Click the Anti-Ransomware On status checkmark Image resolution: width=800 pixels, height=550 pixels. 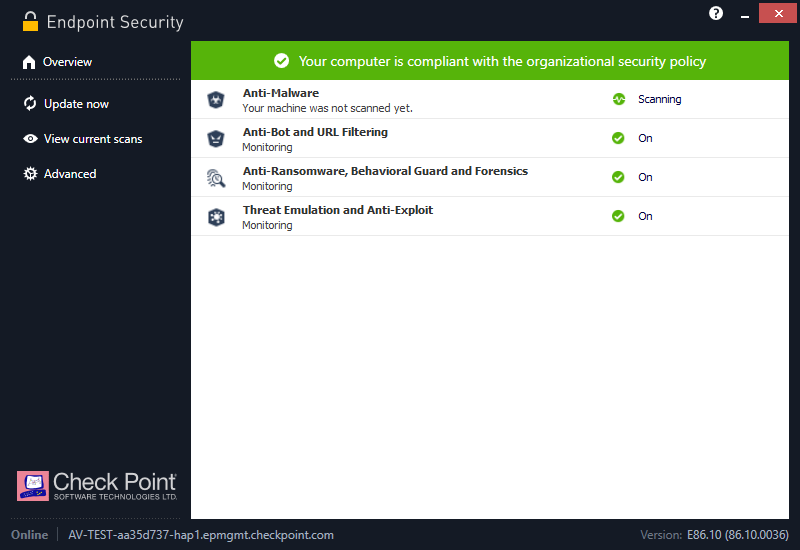click(618, 177)
